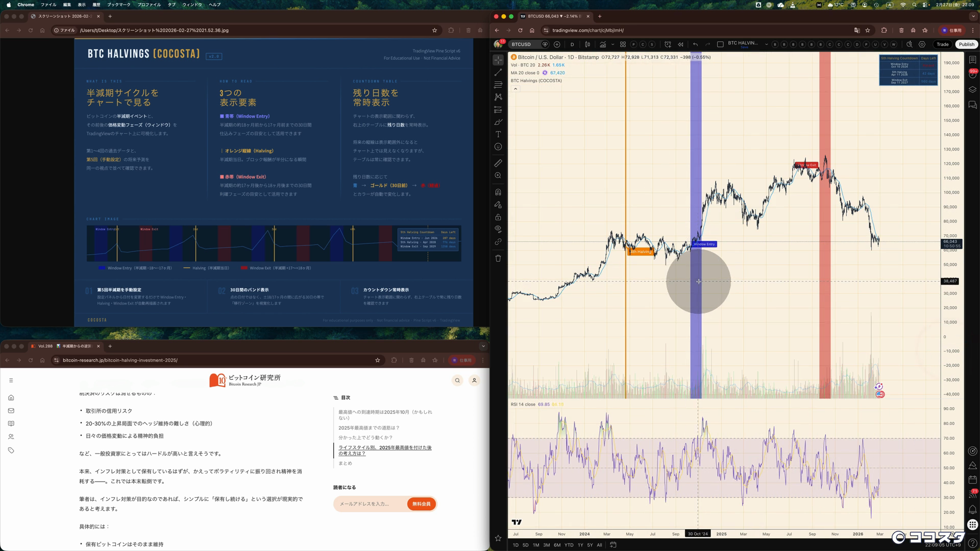Select the ruler measure tool
Screen dimensions: 980x551
point(498,163)
